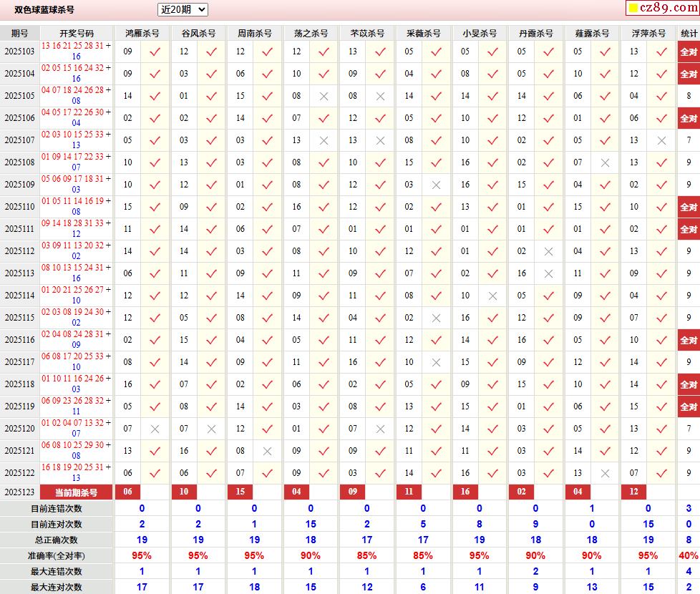
Task: Click the red checkmark for 鸿雁 in row 2025103
Action: click(155, 52)
